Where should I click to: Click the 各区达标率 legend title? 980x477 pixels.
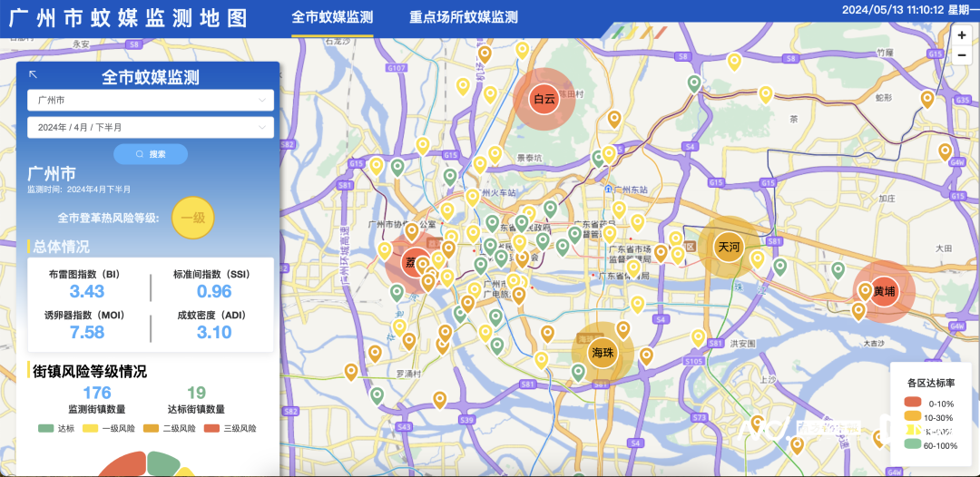(x=930, y=382)
